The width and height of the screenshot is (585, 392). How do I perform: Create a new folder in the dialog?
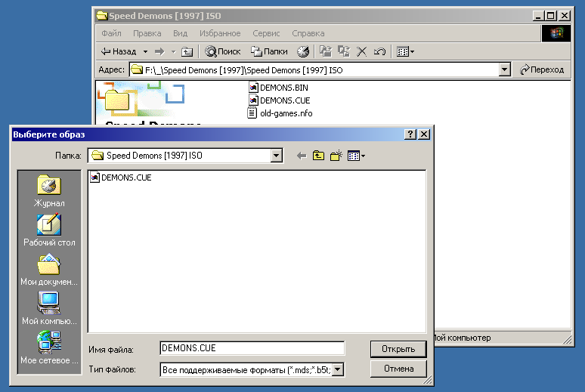pos(336,156)
